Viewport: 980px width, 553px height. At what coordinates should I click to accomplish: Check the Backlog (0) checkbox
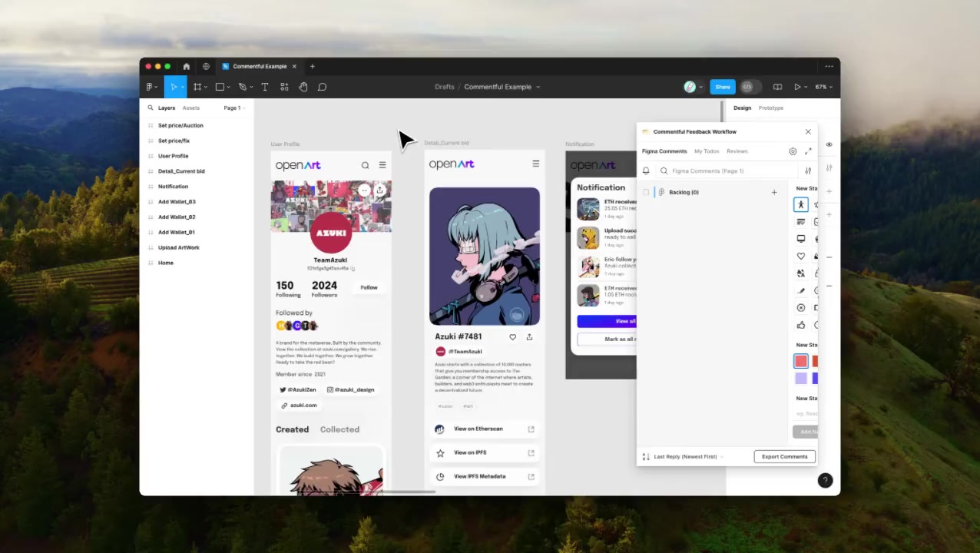point(646,192)
